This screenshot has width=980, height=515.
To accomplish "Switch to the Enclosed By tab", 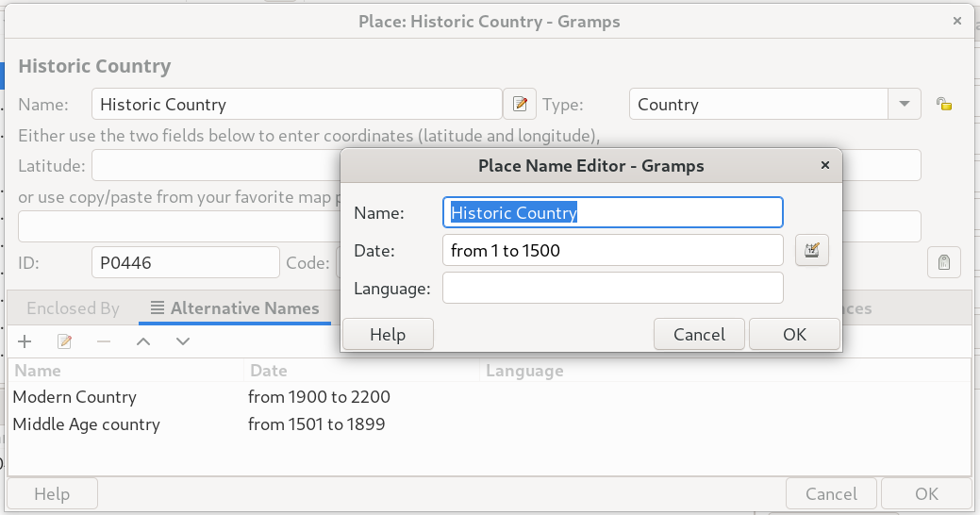I will 73,308.
